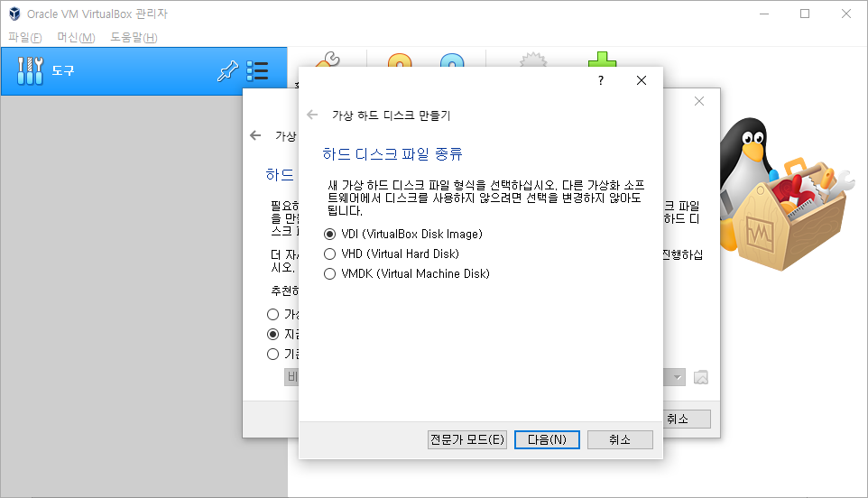Click the orange import toolbar icon

click(400, 60)
